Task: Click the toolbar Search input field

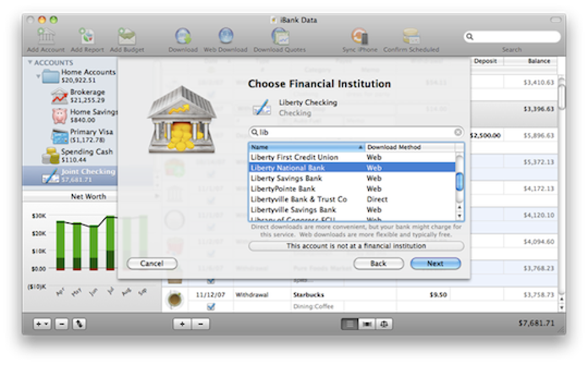Action: point(512,37)
